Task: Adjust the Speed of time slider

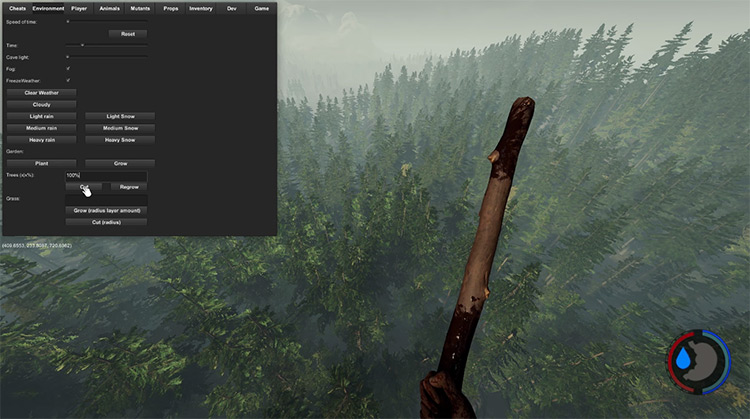Action: click(x=106, y=22)
